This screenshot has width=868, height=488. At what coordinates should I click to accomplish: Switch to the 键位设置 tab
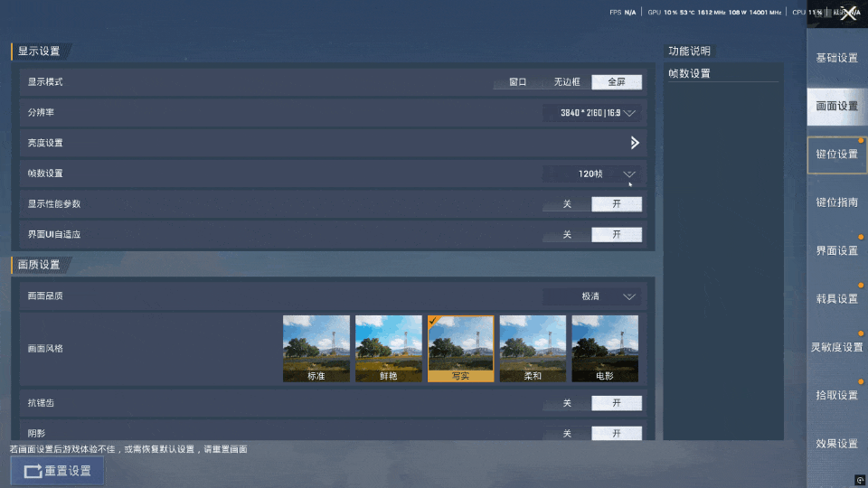coord(836,155)
